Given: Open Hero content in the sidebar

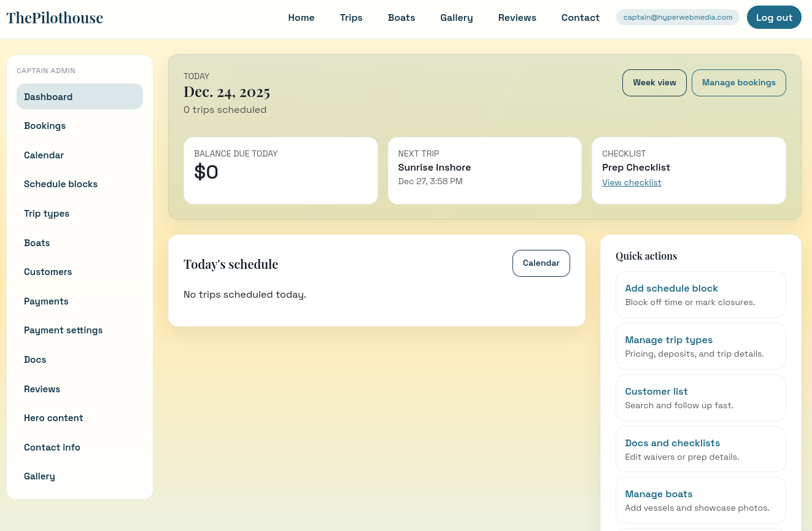Looking at the screenshot, I should [x=53, y=417].
